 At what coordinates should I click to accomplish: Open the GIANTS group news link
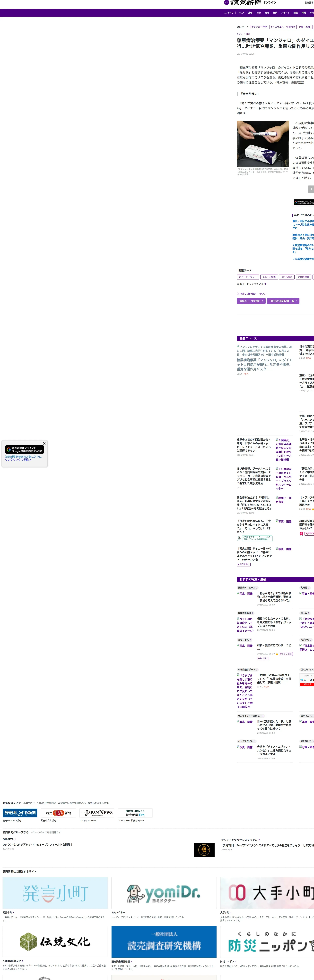(9, 839)
